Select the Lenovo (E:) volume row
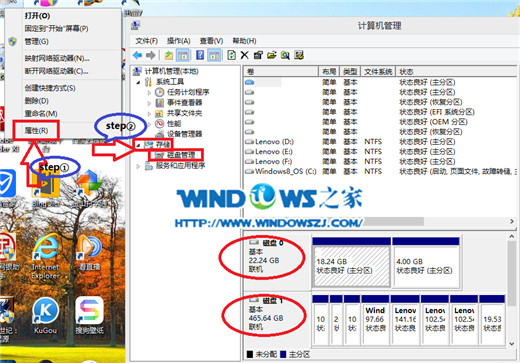This screenshot has height=363, width=520. [x=380, y=152]
